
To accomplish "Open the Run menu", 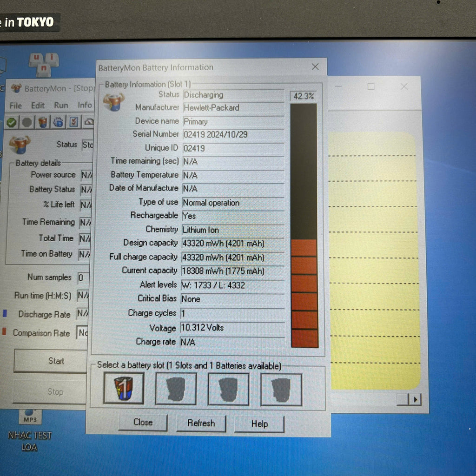I will tap(61, 106).
